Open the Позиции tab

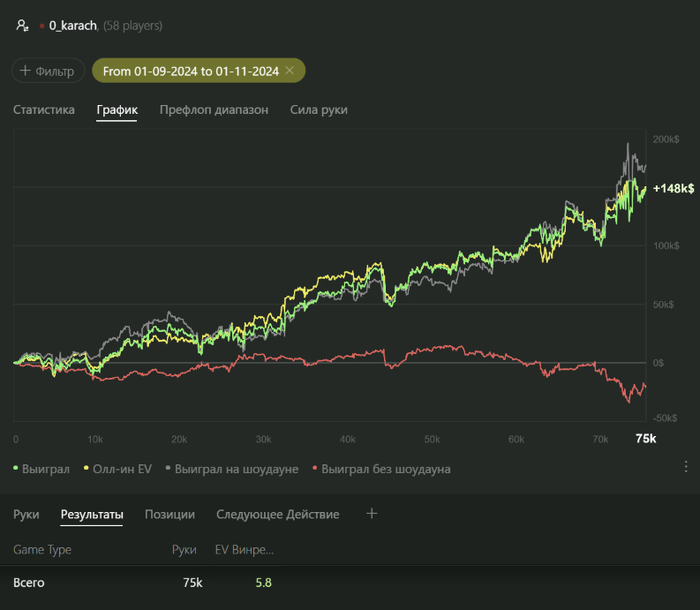coord(170,515)
